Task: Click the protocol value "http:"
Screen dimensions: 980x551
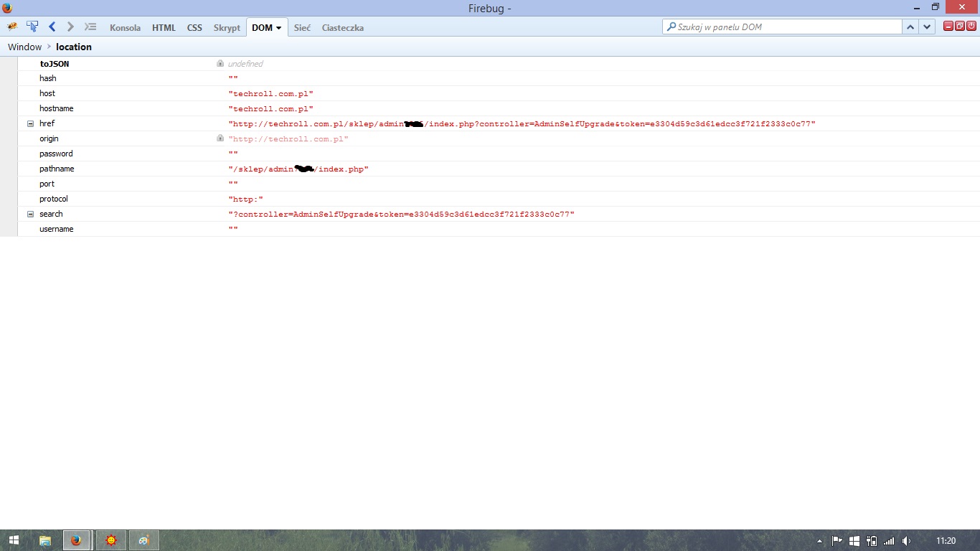Action: [246, 199]
